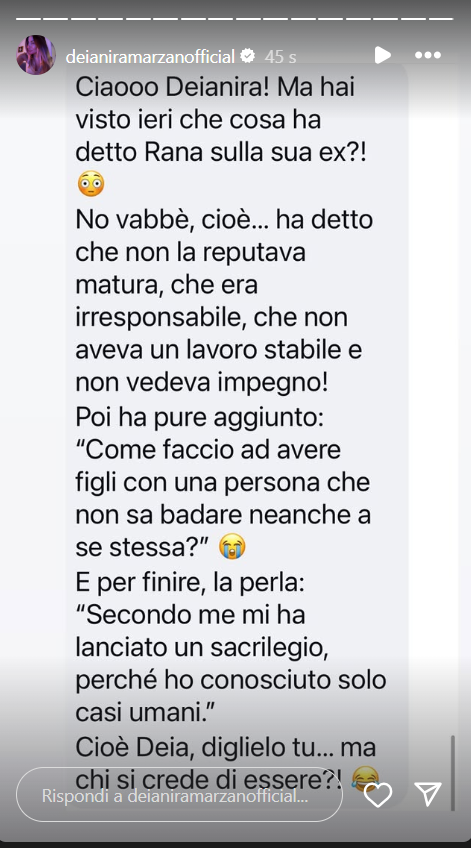Click the words "casi umani." in the message
This screenshot has width=471, height=848.
(x=145, y=713)
